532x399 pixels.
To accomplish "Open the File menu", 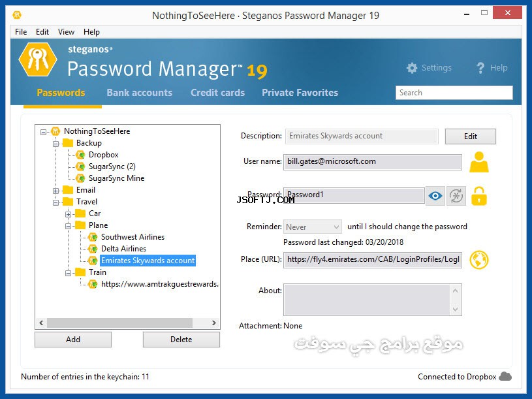I will click(21, 32).
